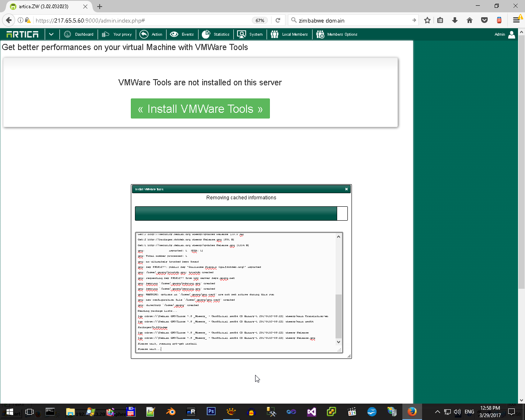Open the Pocket icon in toolbar

tap(484, 20)
